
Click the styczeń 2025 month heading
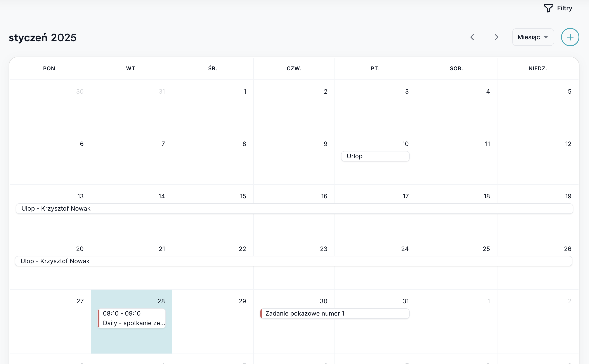[x=43, y=38]
